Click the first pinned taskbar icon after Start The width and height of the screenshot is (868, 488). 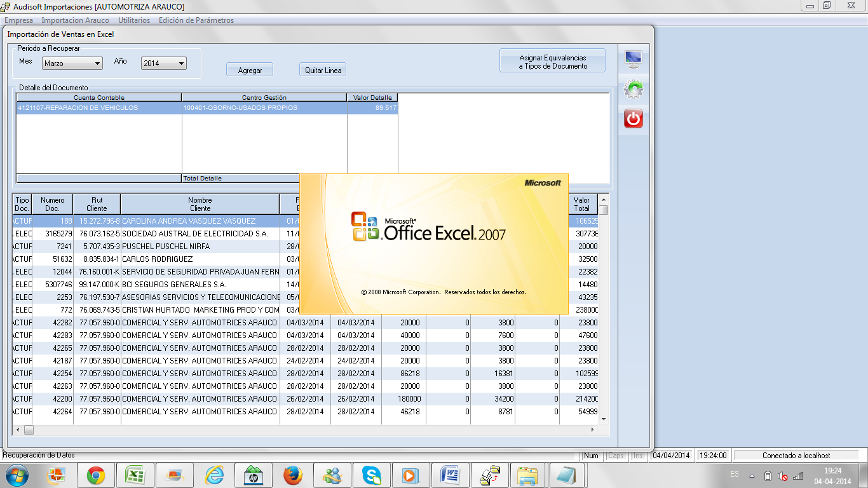(x=57, y=475)
